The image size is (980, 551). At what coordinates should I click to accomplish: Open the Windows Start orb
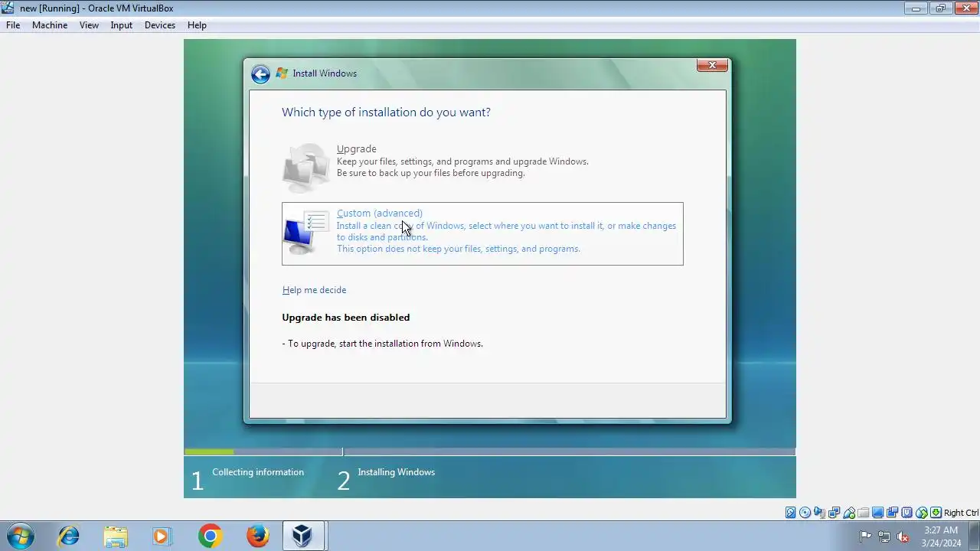pyautogui.click(x=20, y=536)
